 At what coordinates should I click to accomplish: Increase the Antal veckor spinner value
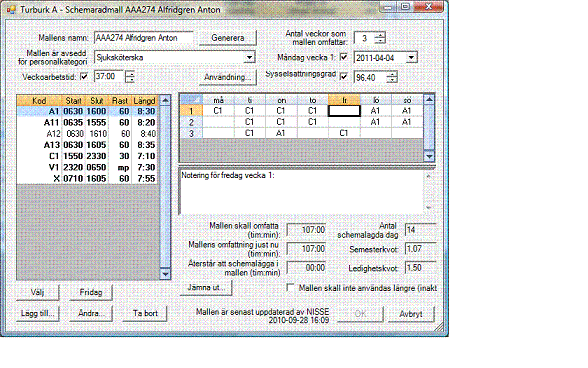click(380, 35)
